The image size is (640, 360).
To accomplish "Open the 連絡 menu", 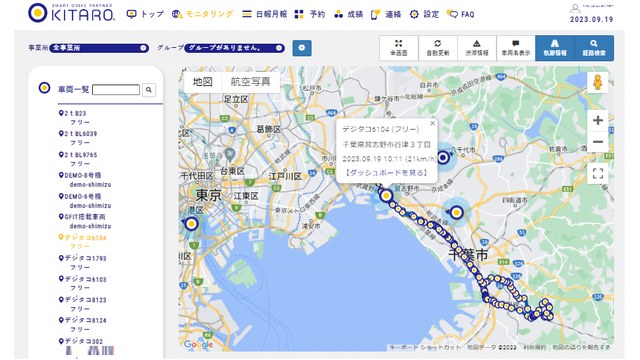I will point(386,14).
